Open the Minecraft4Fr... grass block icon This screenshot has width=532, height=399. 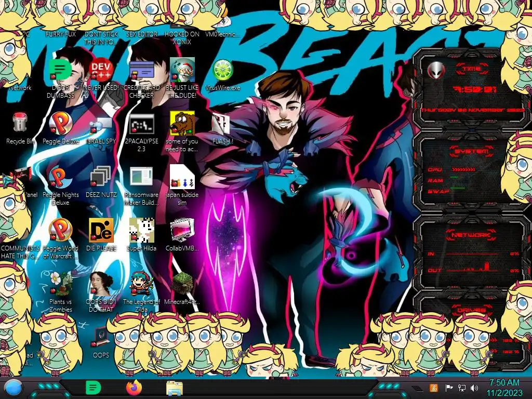pyautogui.click(x=182, y=284)
